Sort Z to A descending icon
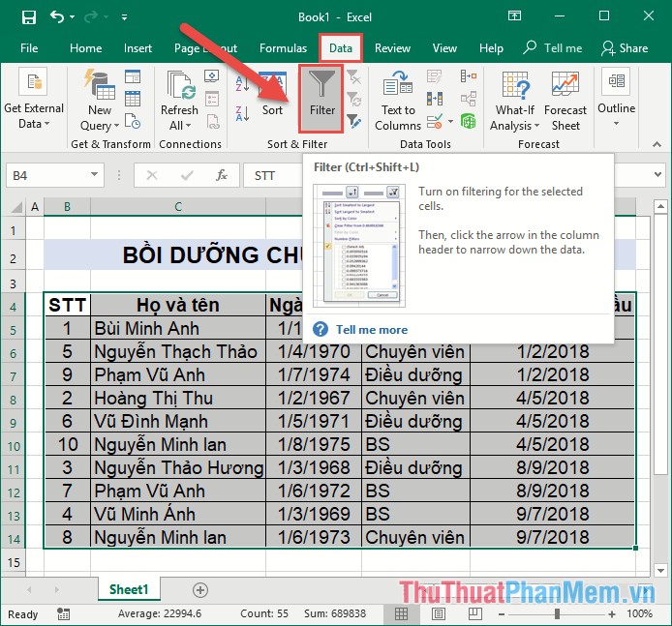The width and height of the screenshot is (672, 626). [x=243, y=114]
